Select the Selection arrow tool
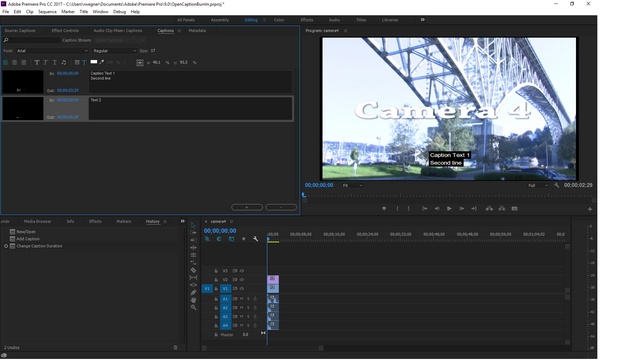This screenshot has height=360, width=640. (193, 225)
